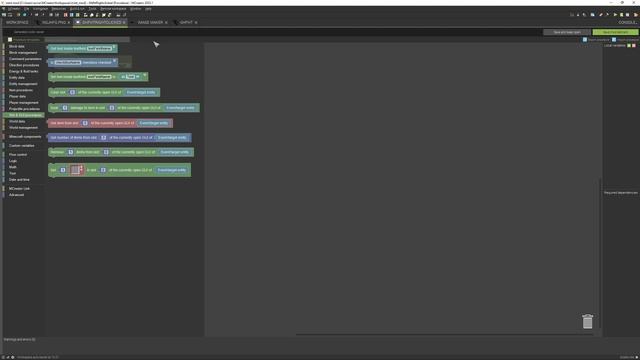The width and height of the screenshot is (640, 360).
Task: Open the Workspace menu
Action: [x=40, y=9]
